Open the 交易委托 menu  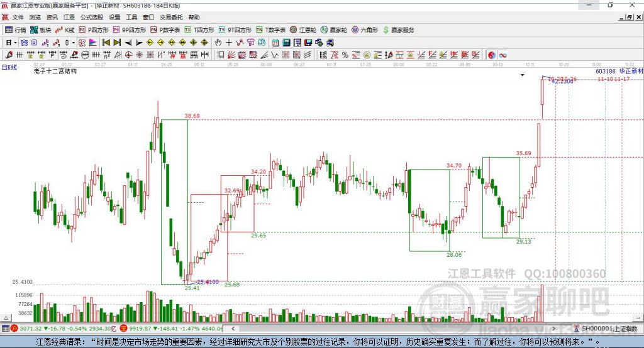(x=171, y=17)
